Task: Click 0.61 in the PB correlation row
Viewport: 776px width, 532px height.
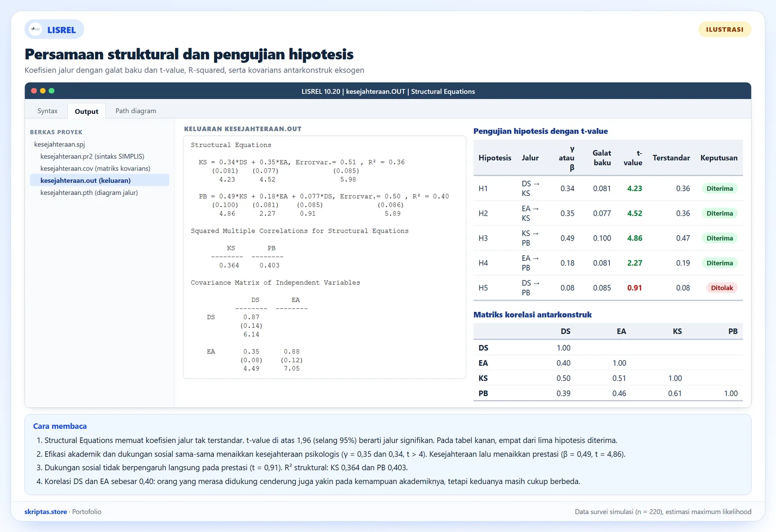Action: tap(675, 393)
